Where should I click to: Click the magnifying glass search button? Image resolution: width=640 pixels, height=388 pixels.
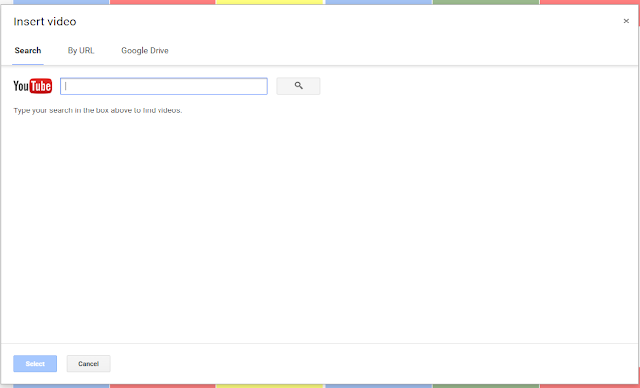(298, 86)
